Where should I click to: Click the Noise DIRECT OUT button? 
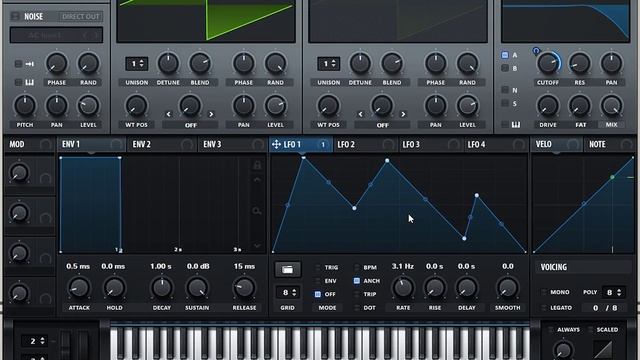81,17
